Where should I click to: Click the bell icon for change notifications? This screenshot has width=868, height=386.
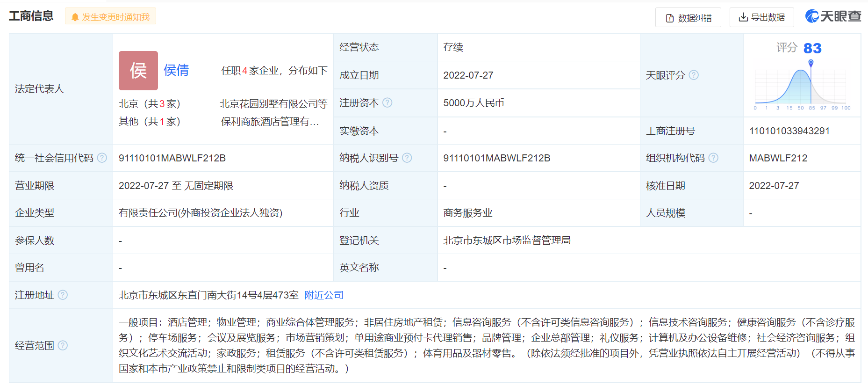[75, 17]
